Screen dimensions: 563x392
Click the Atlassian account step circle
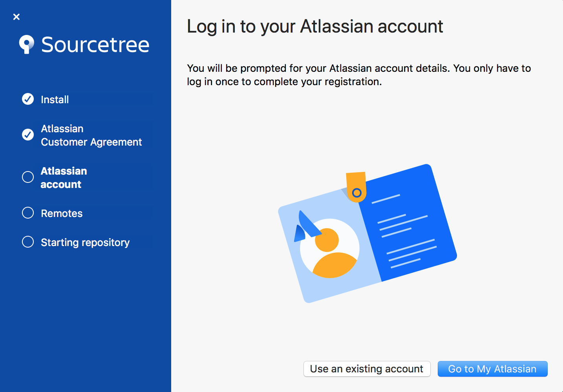[28, 177]
